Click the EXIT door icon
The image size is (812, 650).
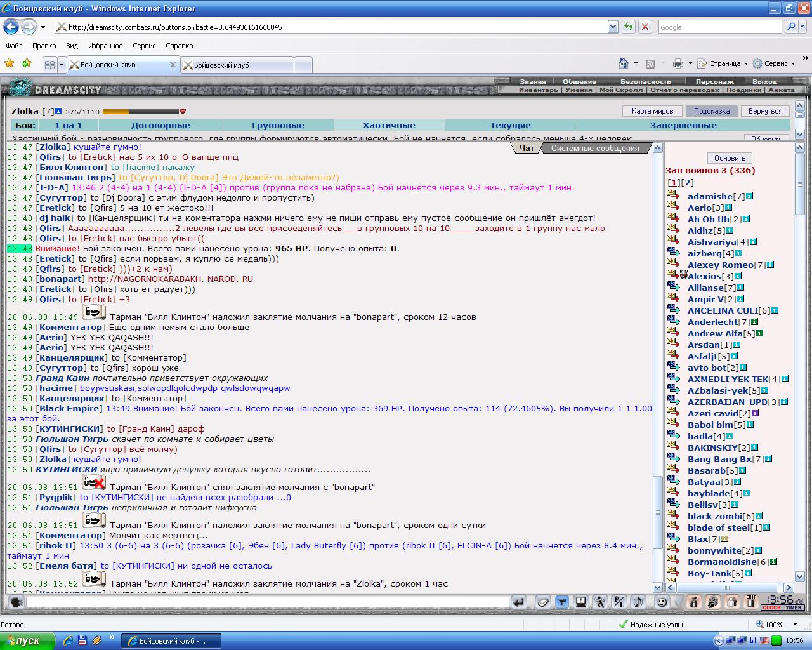pos(750,602)
